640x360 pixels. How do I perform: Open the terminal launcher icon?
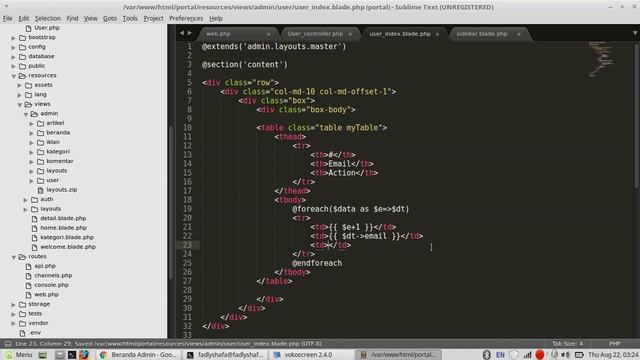pos(72,355)
